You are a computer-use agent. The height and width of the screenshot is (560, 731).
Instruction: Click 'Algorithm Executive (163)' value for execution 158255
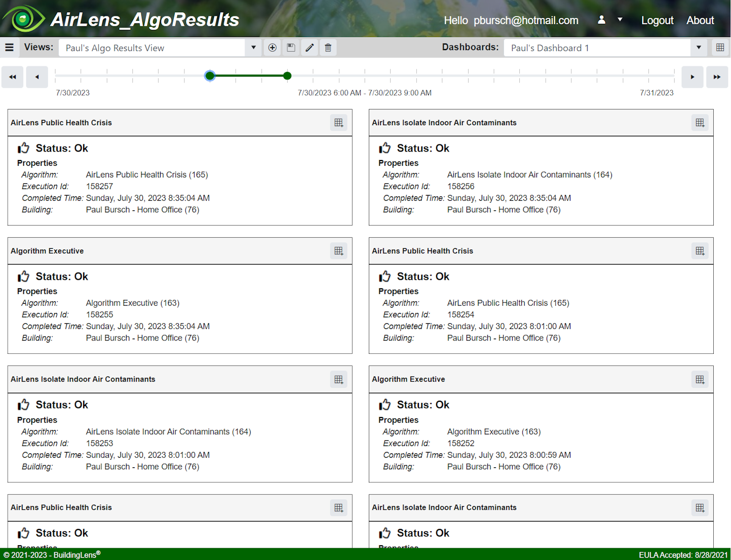[133, 303]
